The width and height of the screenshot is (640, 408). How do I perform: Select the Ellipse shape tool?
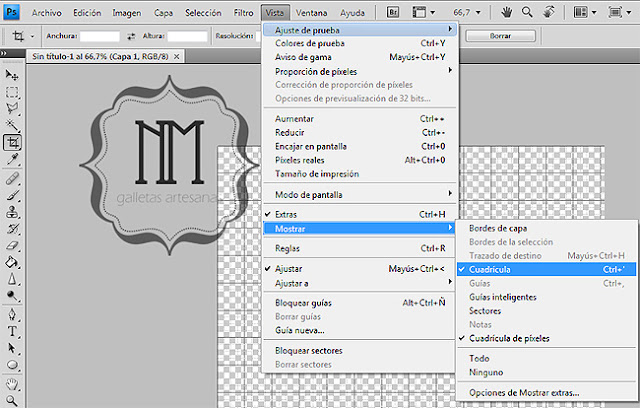(12, 365)
